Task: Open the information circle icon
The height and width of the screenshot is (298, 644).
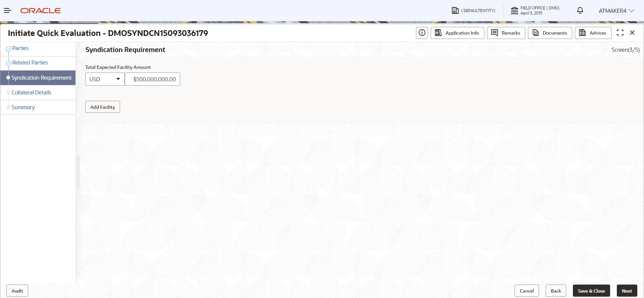Action: point(422,33)
